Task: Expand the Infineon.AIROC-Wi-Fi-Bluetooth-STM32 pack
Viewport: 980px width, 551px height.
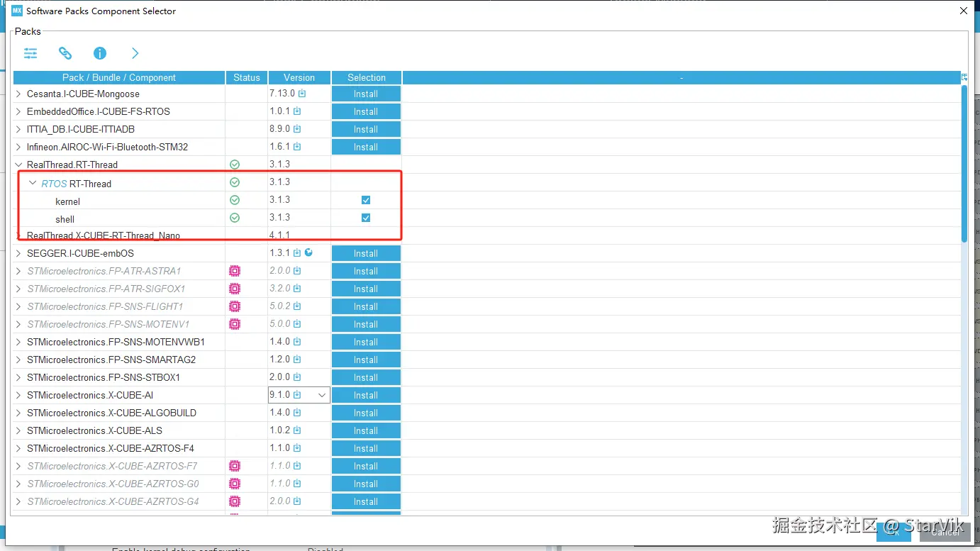Action: (x=18, y=147)
